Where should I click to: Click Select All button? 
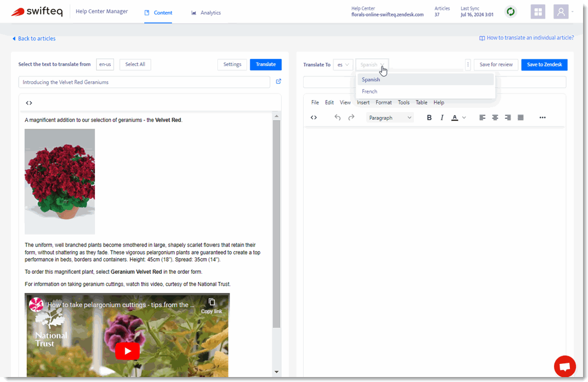135,64
